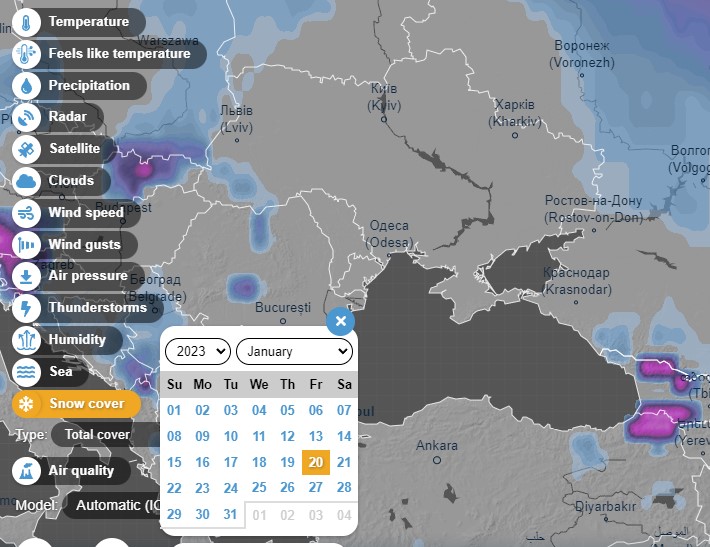Image resolution: width=710 pixels, height=547 pixels.
Task: Click the Kyiv city marker on map
Action: coord(384,120)
